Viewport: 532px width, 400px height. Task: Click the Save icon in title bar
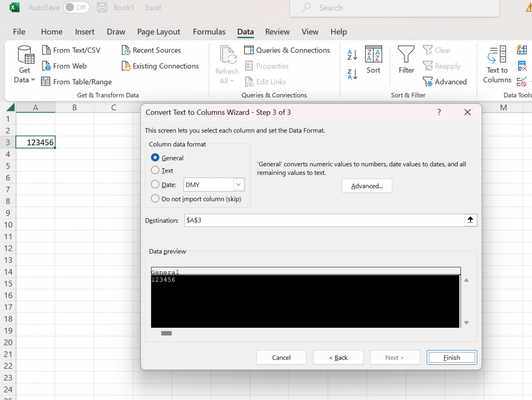[x=102, y=7]
